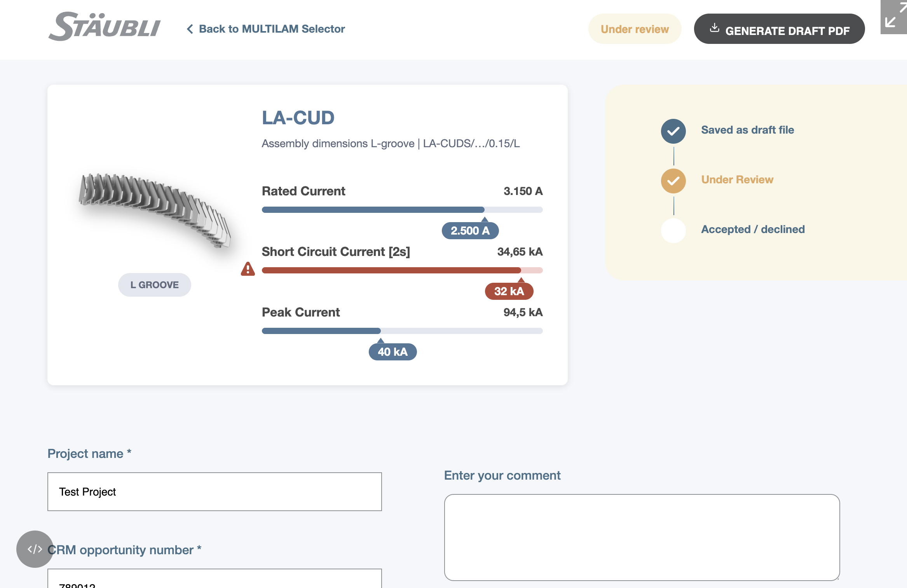Click the LA-CUD product image
907x588 pixels.
pos(155,210)
